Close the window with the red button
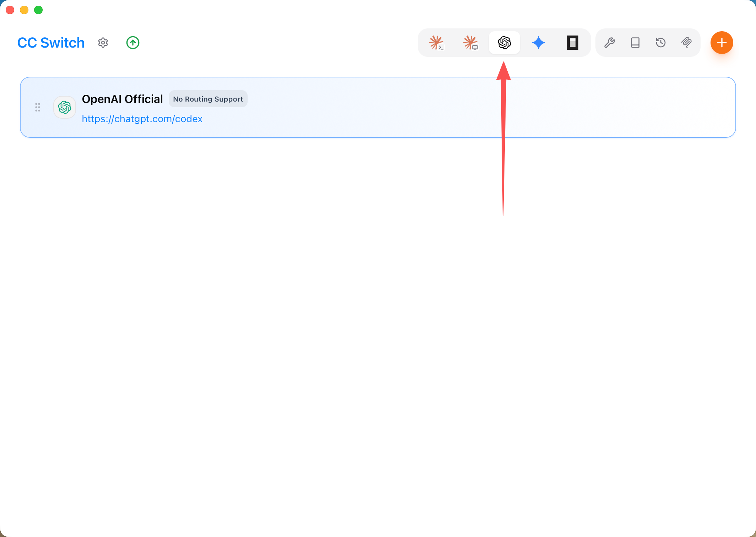 pos(10,10)
